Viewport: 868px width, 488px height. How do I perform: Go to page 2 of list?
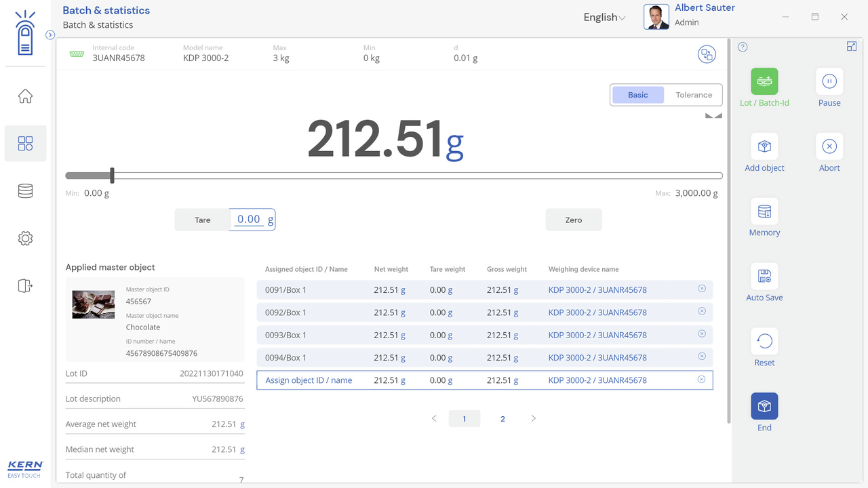(x=502, y=419)
